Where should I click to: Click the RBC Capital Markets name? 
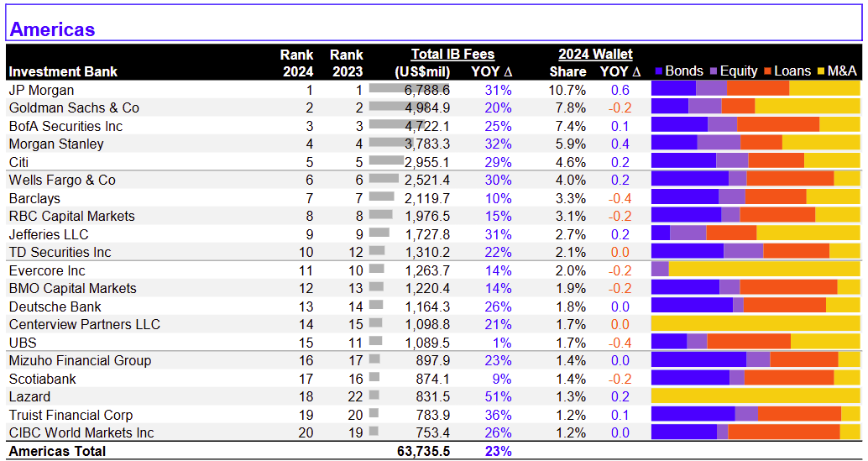(72, 217)
